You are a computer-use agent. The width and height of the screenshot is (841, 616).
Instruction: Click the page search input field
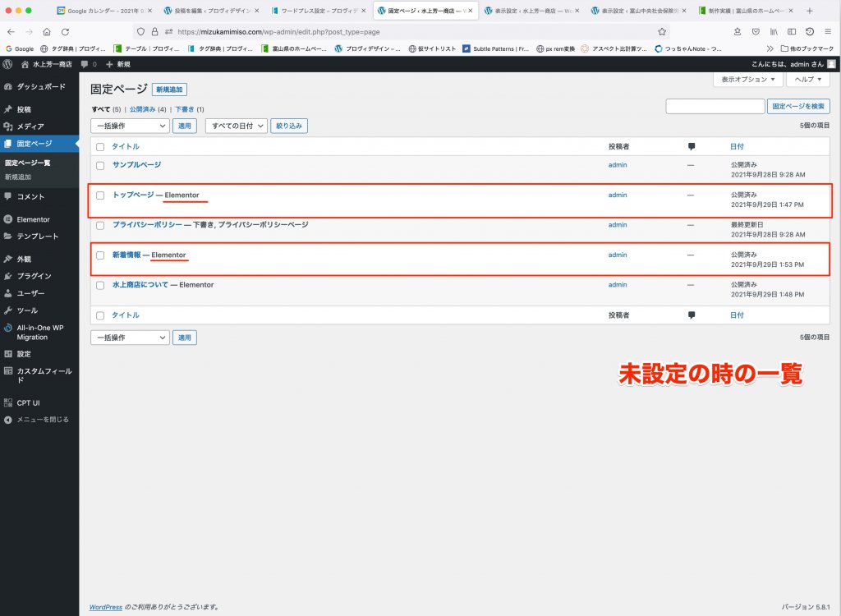[715, 106]
